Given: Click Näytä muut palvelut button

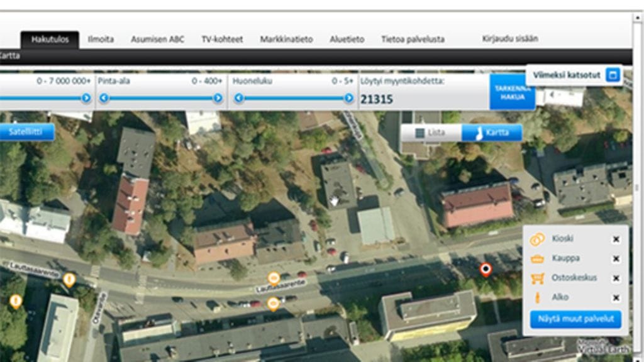Looking at the screenshot, I should tap(575, 319).
